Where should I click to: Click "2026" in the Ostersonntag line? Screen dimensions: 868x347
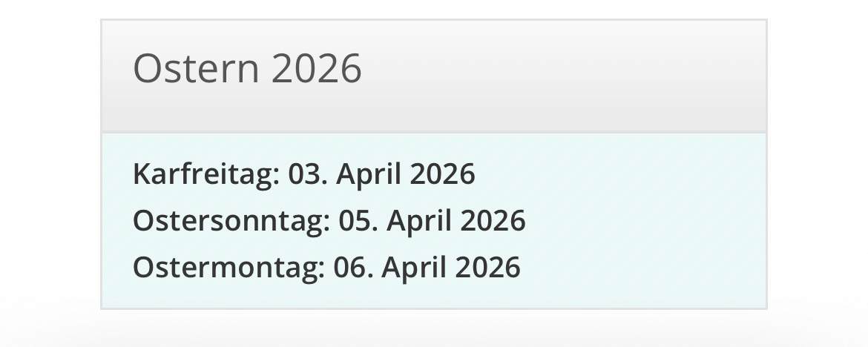(x=493, y=221)
